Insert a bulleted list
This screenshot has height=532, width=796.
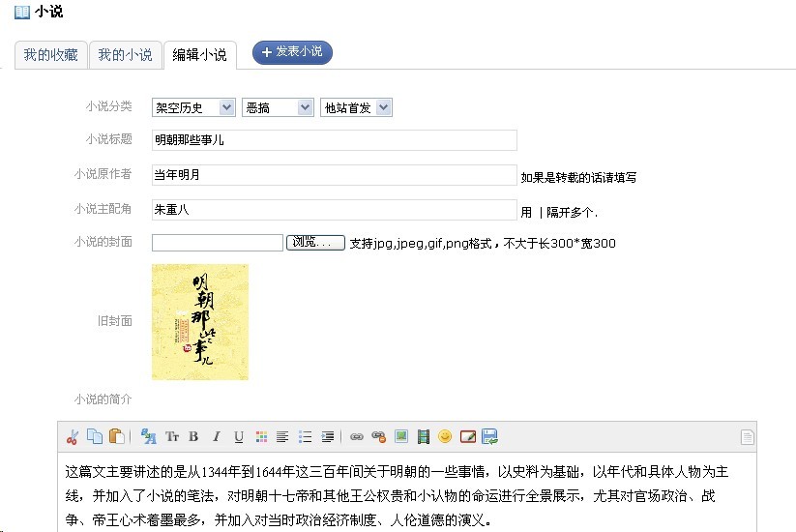tap(305, 436)
